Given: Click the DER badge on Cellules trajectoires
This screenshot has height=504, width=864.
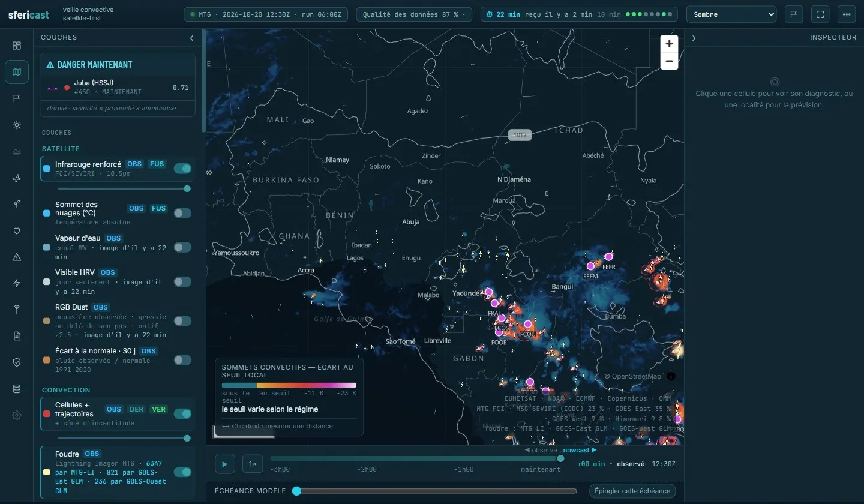Looking at the screenshot, I should (136, 409).
